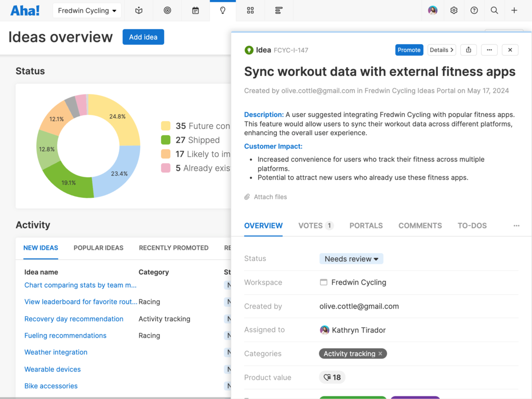Click the Already exists pink legend swatch
This screenshot has height=399, width=532.
pyautogui.click(x=166, y=168)
